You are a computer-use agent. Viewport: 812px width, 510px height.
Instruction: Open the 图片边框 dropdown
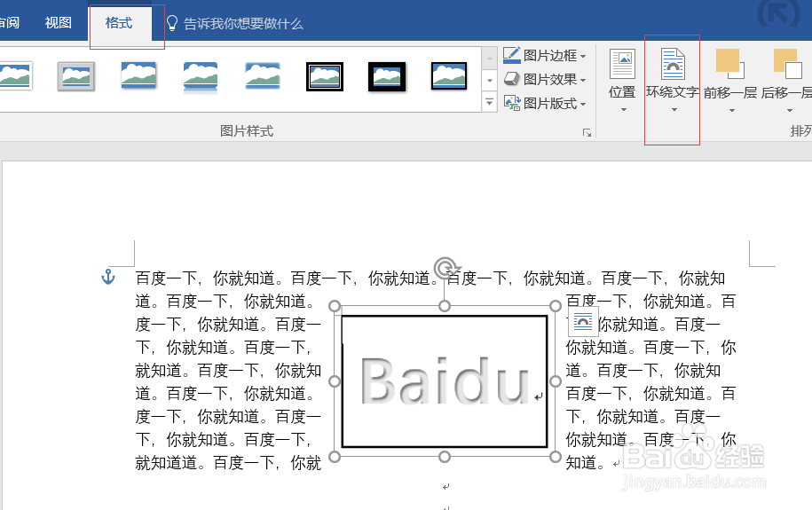(x=545, y=55)
